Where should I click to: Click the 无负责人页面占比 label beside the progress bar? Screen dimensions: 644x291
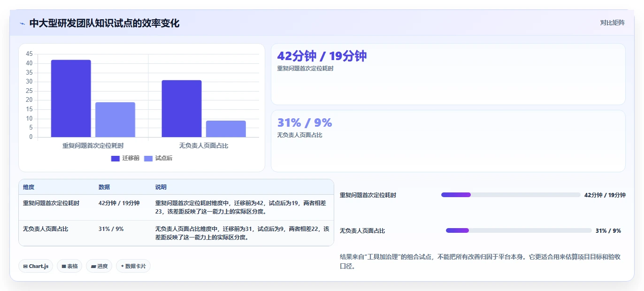pyautogui.click(x=362, y=230)
